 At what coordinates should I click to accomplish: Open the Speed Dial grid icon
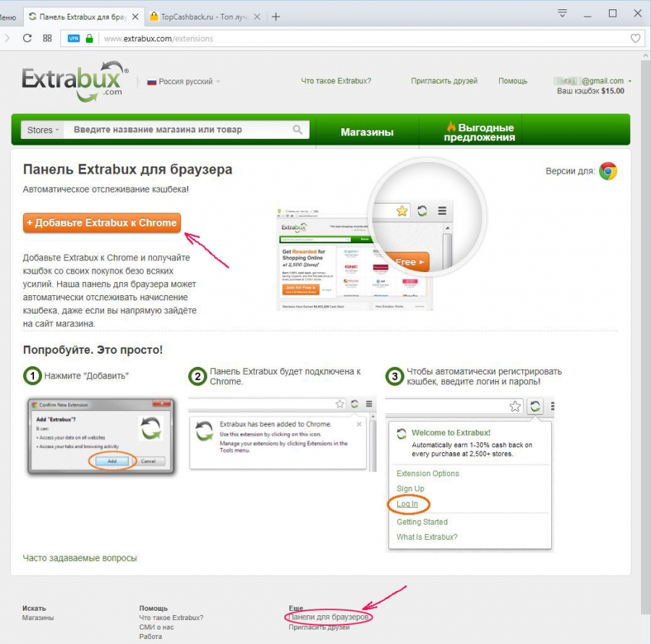pyautogui.click(x=47, y=38)
